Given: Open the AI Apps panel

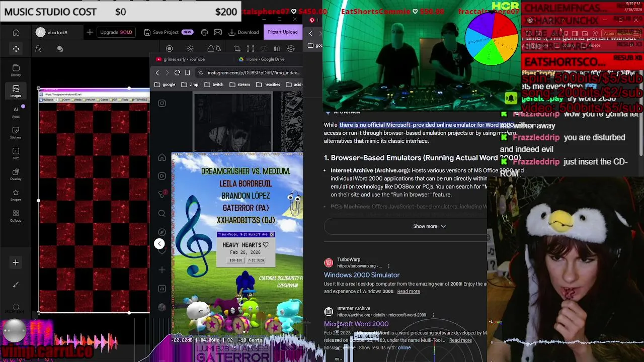Looking at the screenshot, I should tap(16, 112).
